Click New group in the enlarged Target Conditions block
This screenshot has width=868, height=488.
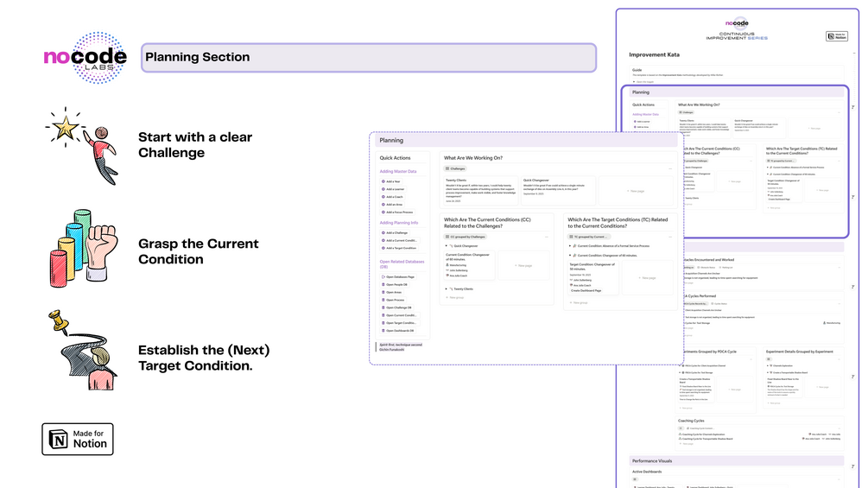(x=579, y=302)
